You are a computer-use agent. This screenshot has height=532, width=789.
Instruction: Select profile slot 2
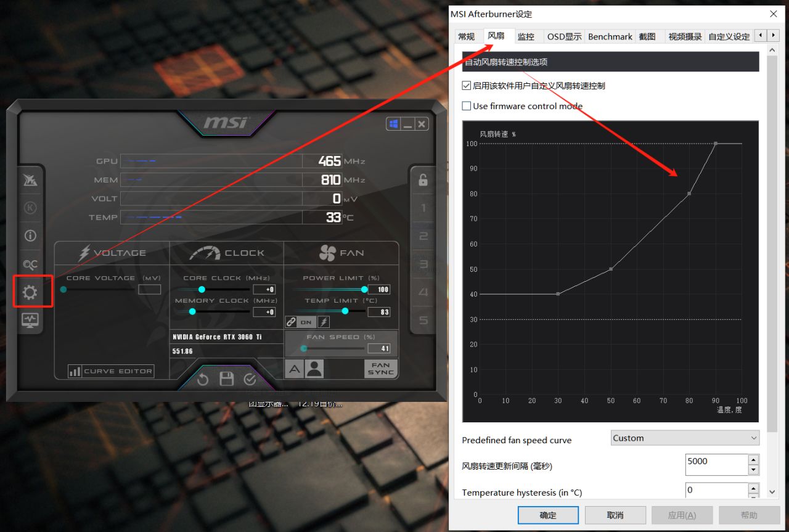pos(423,236)
